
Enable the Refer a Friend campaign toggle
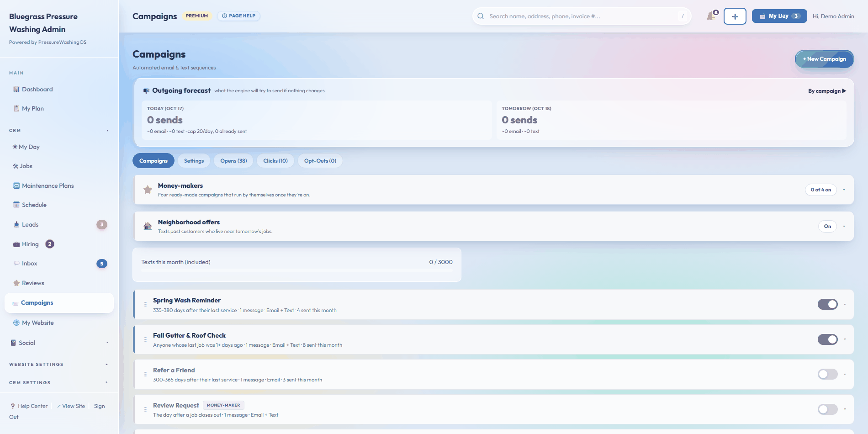(828, 374)
